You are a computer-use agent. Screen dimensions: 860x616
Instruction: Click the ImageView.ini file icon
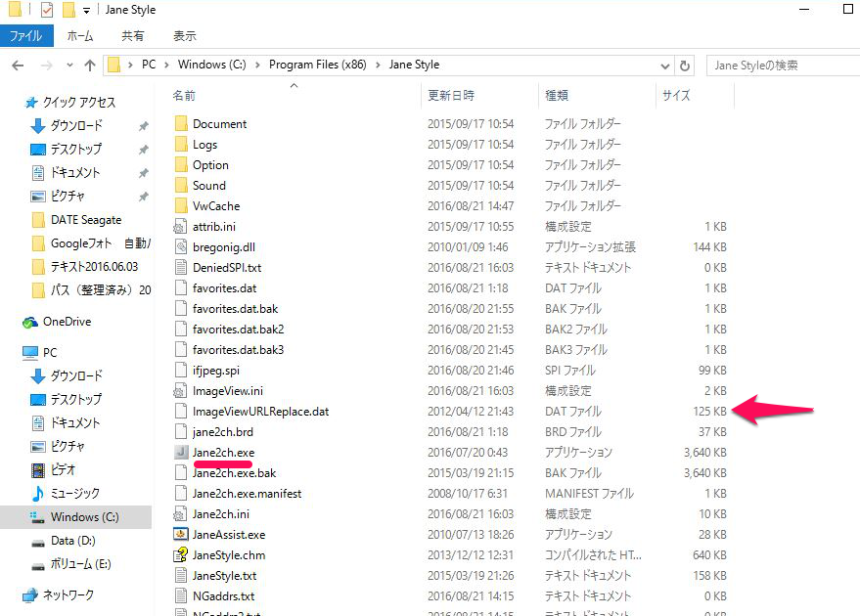(x=180, y=391)
